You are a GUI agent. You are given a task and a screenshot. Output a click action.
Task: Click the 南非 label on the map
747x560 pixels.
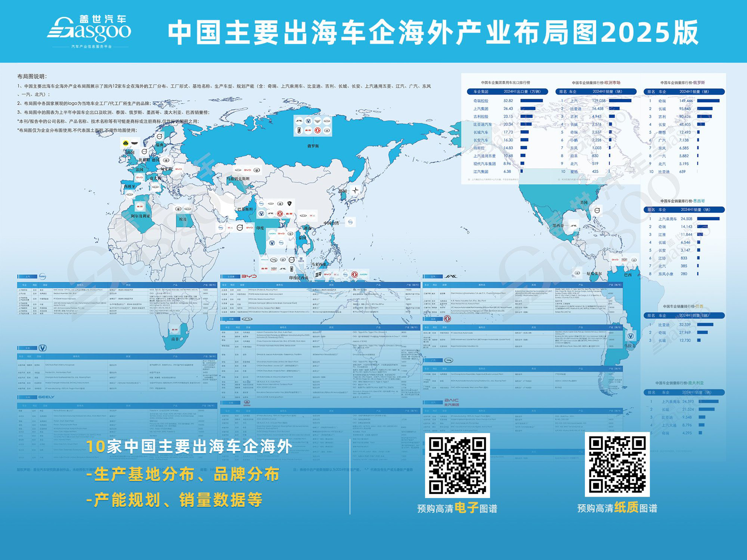pos(175,339)
